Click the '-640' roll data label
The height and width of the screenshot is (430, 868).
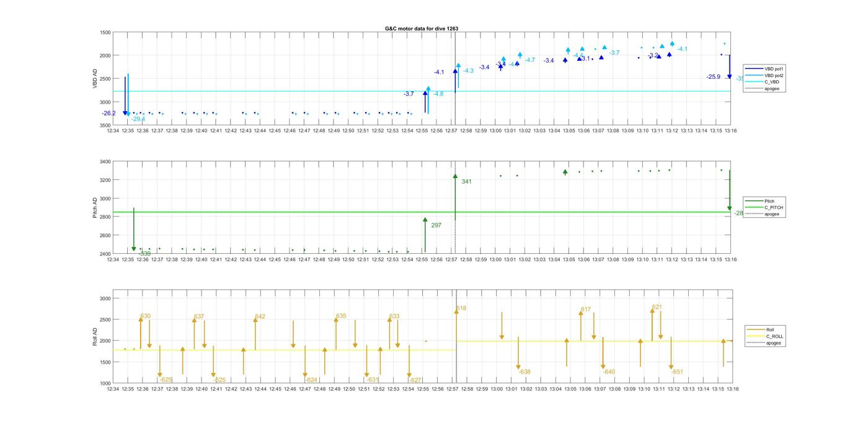coord(609,372)
